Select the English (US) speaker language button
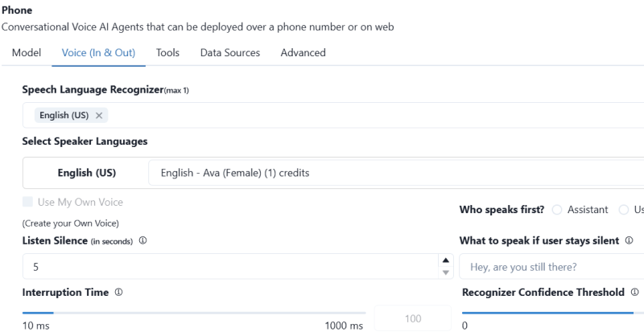 coord(86,173)
